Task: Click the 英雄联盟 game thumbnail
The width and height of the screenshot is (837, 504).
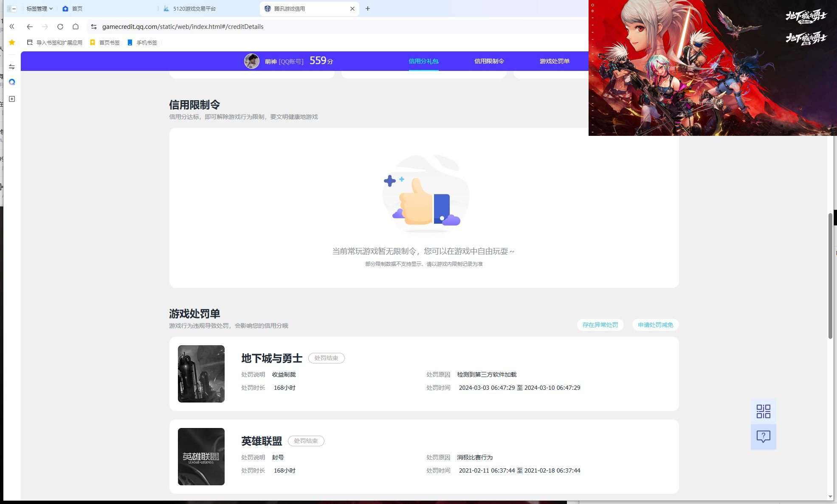Action: (x=201, y=456)
